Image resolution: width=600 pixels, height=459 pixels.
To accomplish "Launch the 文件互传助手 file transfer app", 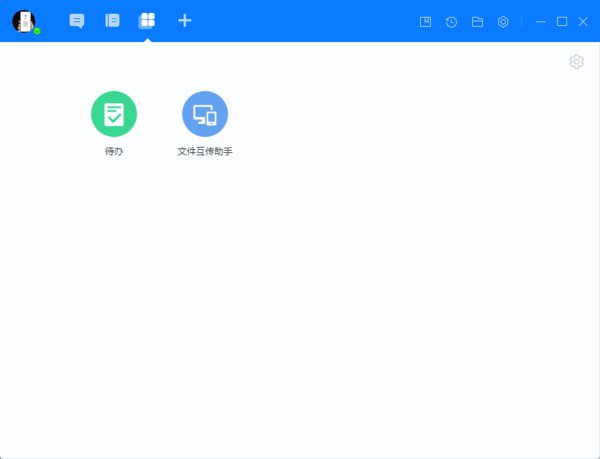I will [205, 114].
